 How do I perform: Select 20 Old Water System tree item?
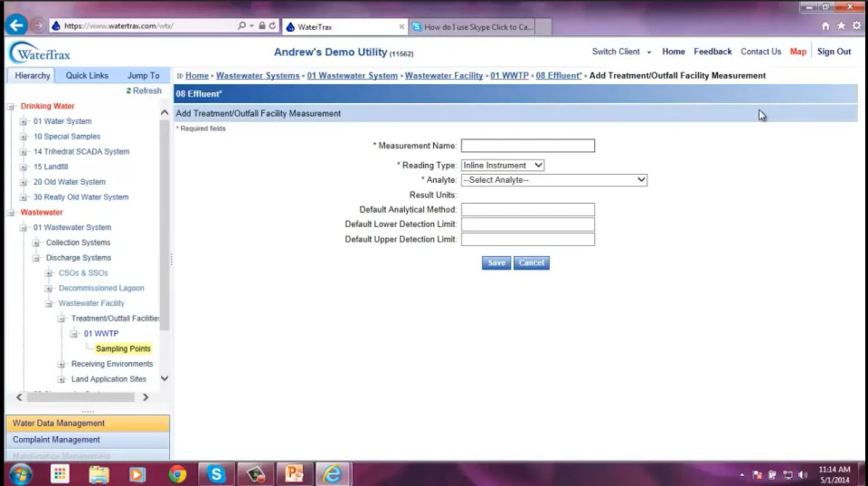click(70, 182)
